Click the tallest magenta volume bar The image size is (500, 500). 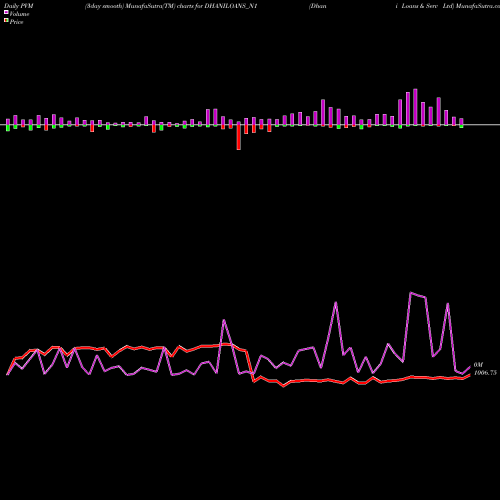click(415, 107)
